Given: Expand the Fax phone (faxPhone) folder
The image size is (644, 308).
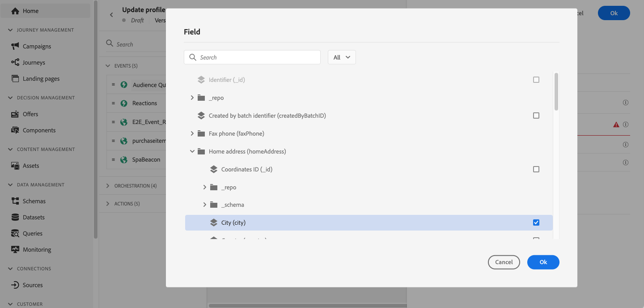Looking at the screenshot, I should click(x=192, y=133).
